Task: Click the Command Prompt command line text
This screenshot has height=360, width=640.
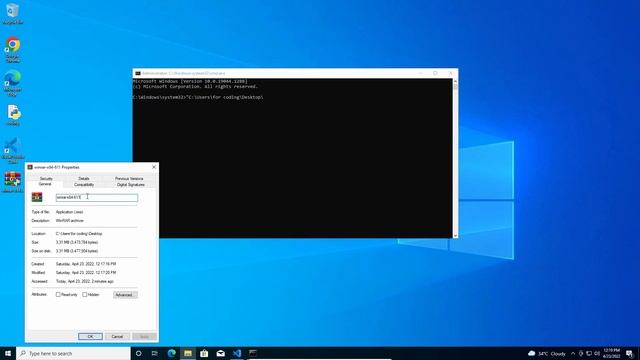Action: (x=198, y=97)
